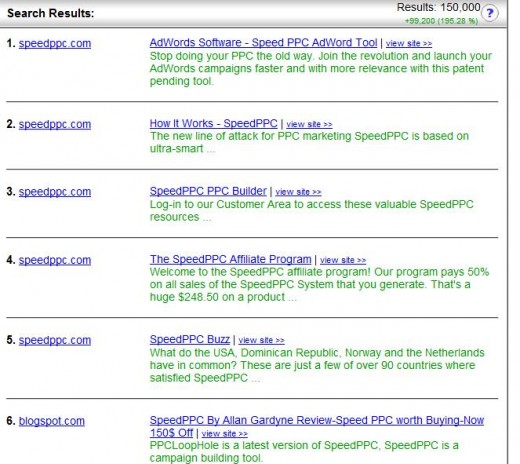This screenshot has height=464, width=520.
Task: Click description 'The new line of attack for PPC'
Action: pyautogui.click(x=309, y=143)
